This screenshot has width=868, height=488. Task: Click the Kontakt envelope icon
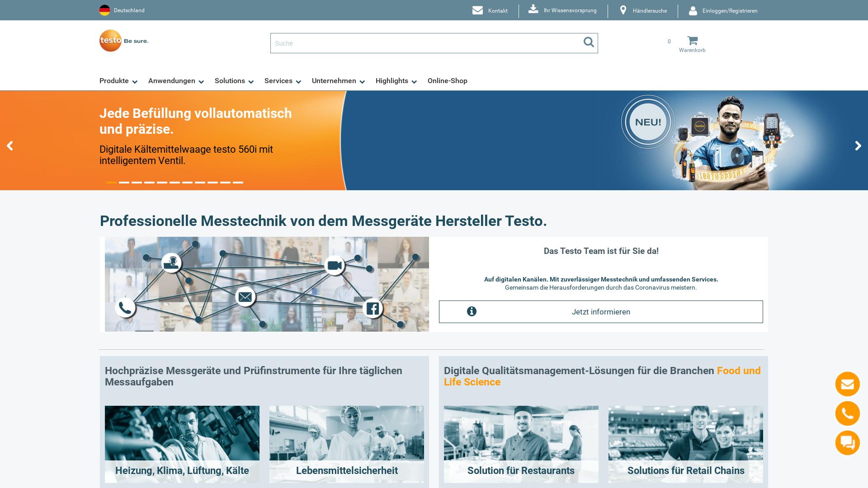point(478,10)
